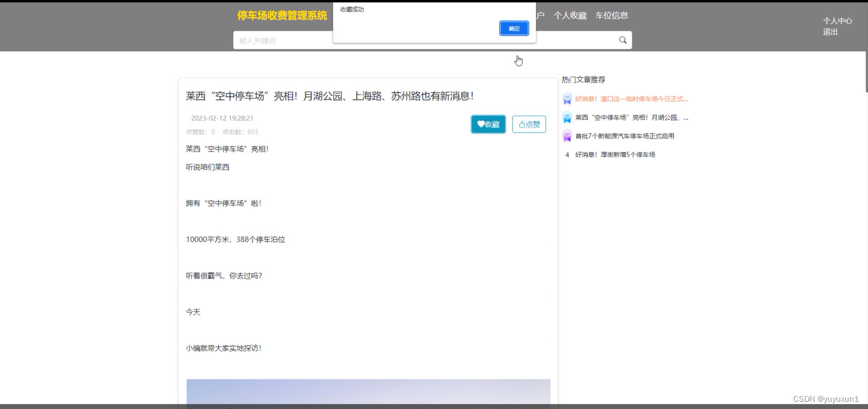Open the 车位信息 menu item
This screenshot has width=868, height=409.
(612, 16)
